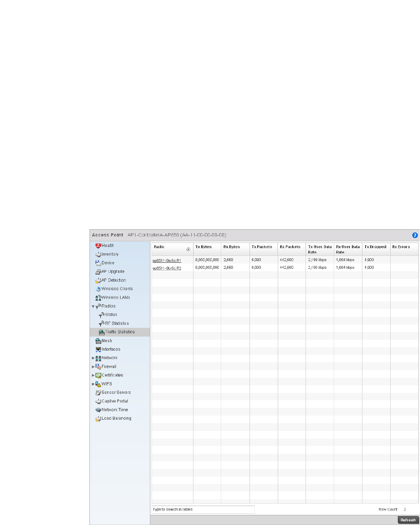The height and width of the screenshot is (525, 420).
Task: Click the Radios antenna icon
Action: [98, 306]
